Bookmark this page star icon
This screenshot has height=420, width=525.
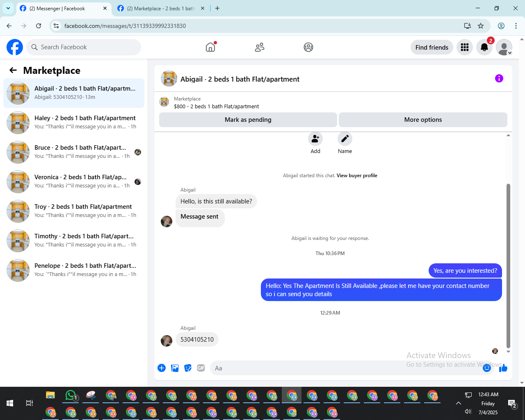tap(481, 26)
